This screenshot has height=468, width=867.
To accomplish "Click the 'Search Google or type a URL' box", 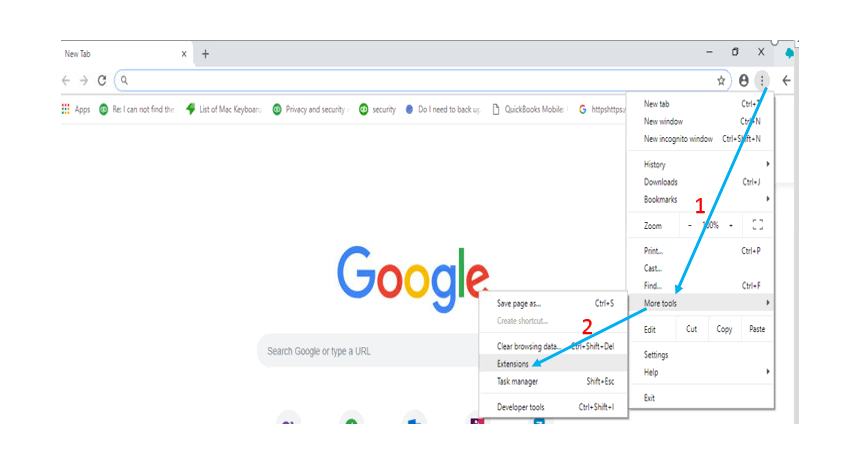I will pos(369,351).
